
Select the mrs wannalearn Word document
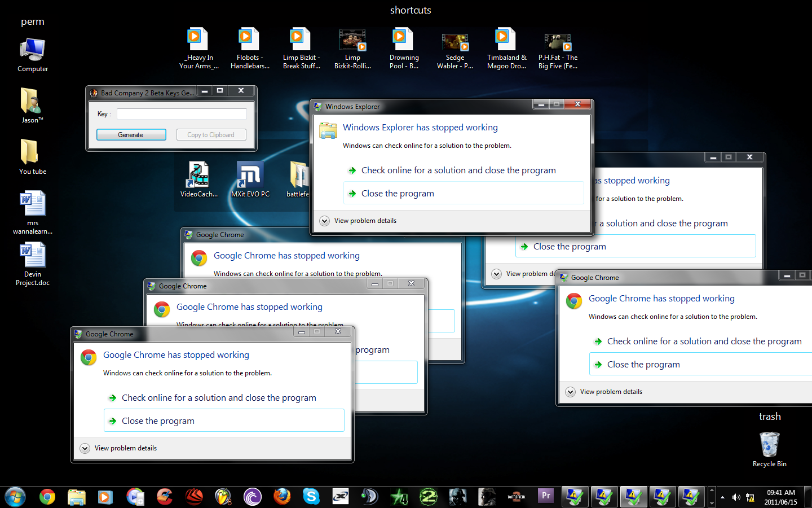(x=33, y=213)
